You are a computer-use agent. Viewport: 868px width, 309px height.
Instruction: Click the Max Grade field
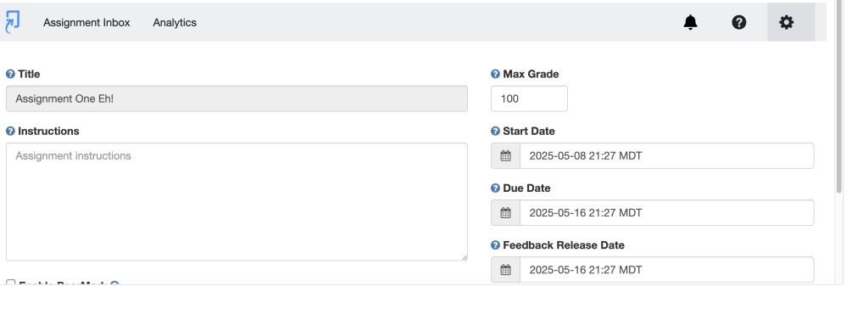(x=529, y=98)
